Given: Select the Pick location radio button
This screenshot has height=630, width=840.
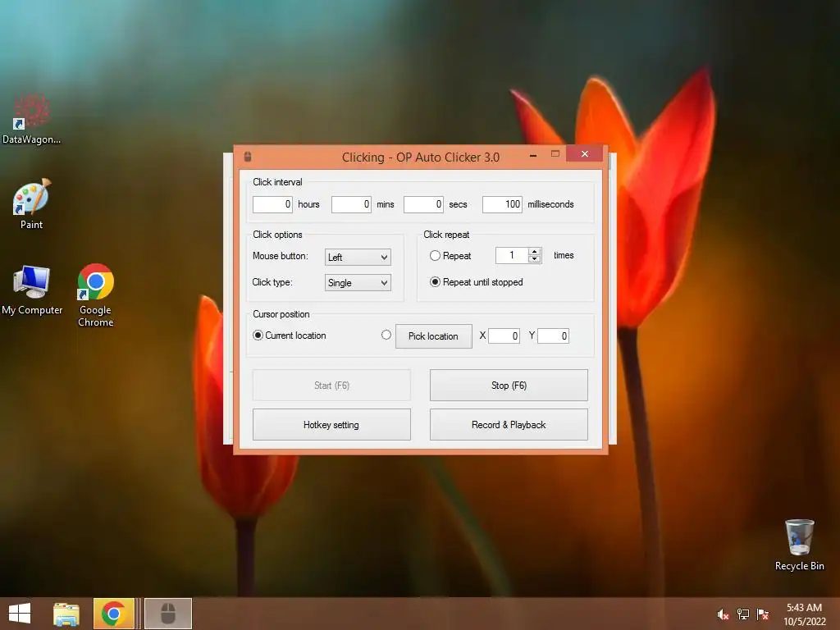Looking at the screenshot, I should click(x=386, y=335).
